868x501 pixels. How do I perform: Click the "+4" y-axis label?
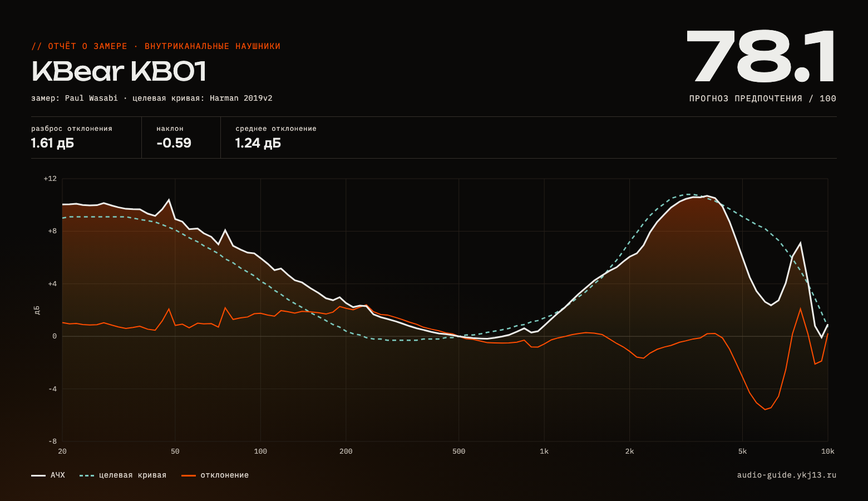click(x=52, y=284)
